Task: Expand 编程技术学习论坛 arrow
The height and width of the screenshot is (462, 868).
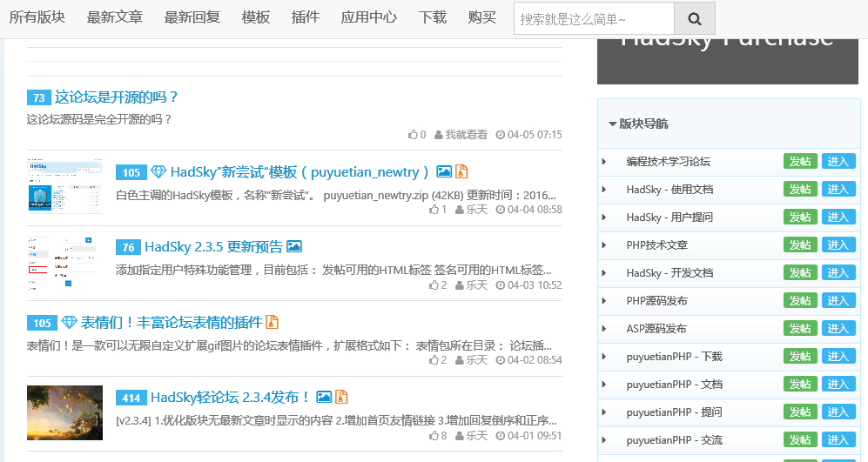Action: 604,162
